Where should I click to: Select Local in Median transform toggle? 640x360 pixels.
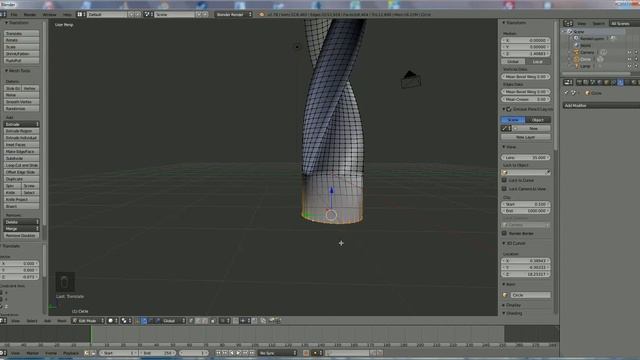(538, 62)
